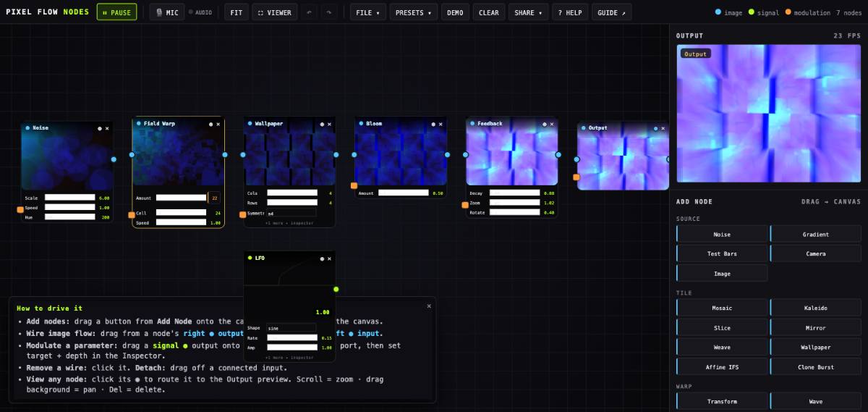This screenshot has height=412, width=868.
Task: Click the green signal output on LFO
Action: 336,290
